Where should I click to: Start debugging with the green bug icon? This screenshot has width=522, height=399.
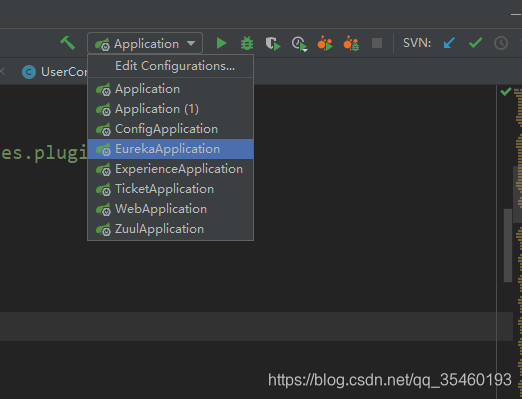(x=247, y=43)
